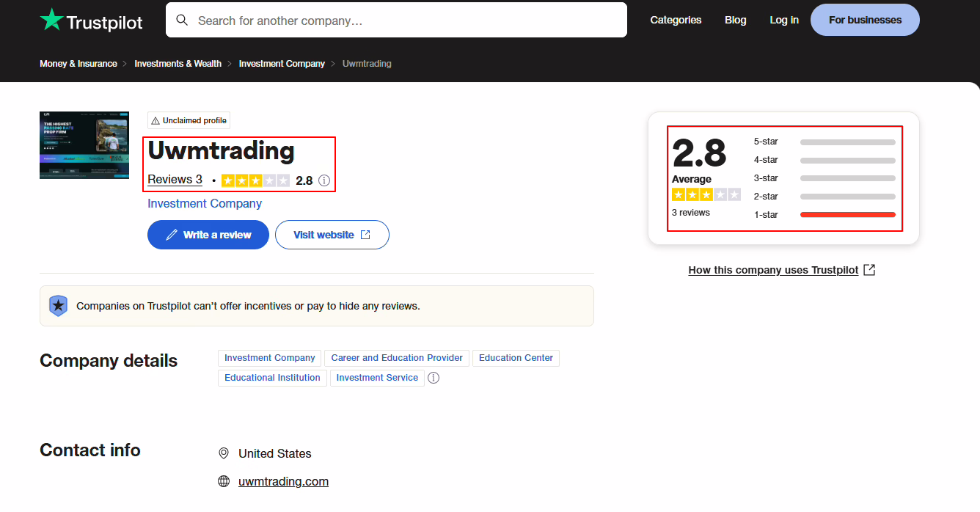Click the Uwmtrading breadcrumb text
The height and width of the screenshot is (512, 980).
(367, 64)
